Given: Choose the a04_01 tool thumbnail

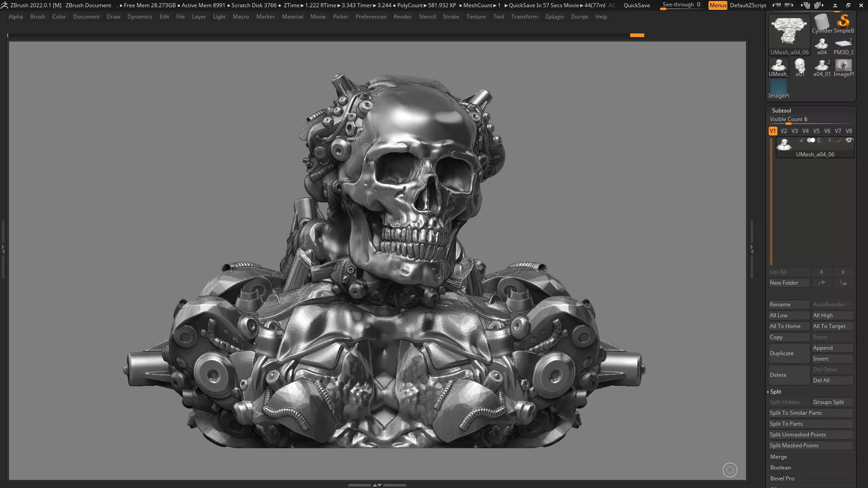Looking at the screenshot, I should (821, 67).
